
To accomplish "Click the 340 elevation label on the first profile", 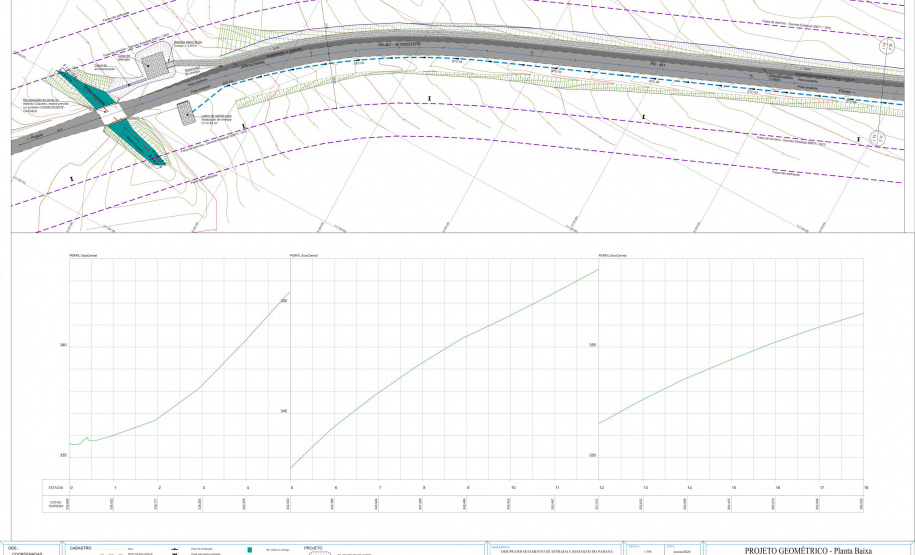I will point(64,345).
